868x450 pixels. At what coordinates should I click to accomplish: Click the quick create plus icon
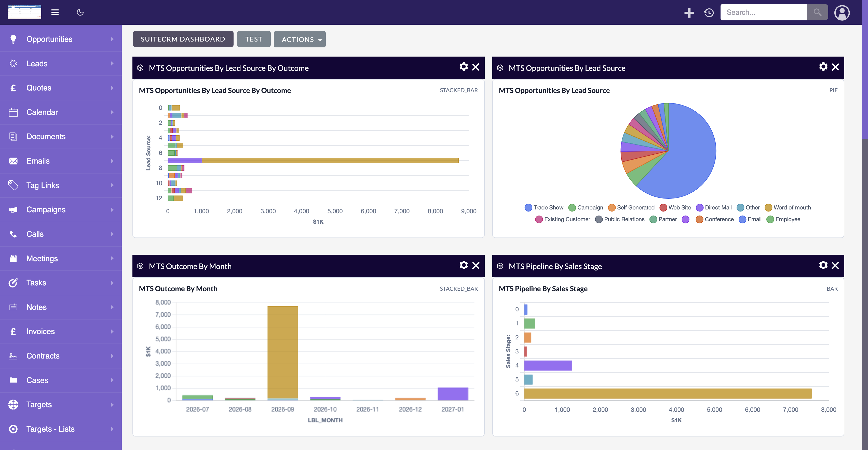coord(689,12)
